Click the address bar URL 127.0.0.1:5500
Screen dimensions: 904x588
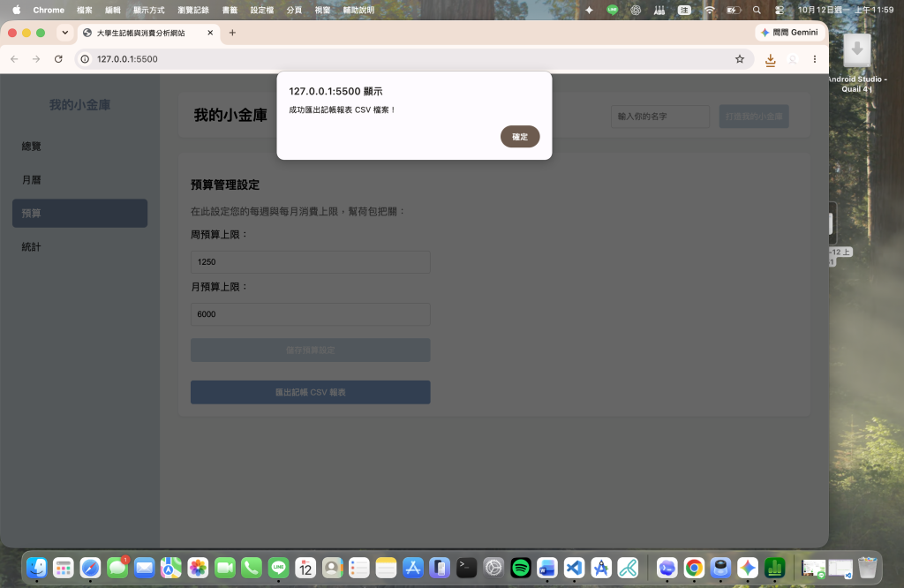pyautogui.click(x=127, y=59)
